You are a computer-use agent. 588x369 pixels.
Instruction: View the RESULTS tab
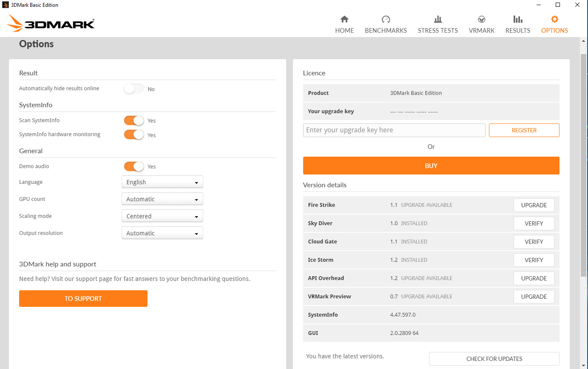(x=517, y=31)
